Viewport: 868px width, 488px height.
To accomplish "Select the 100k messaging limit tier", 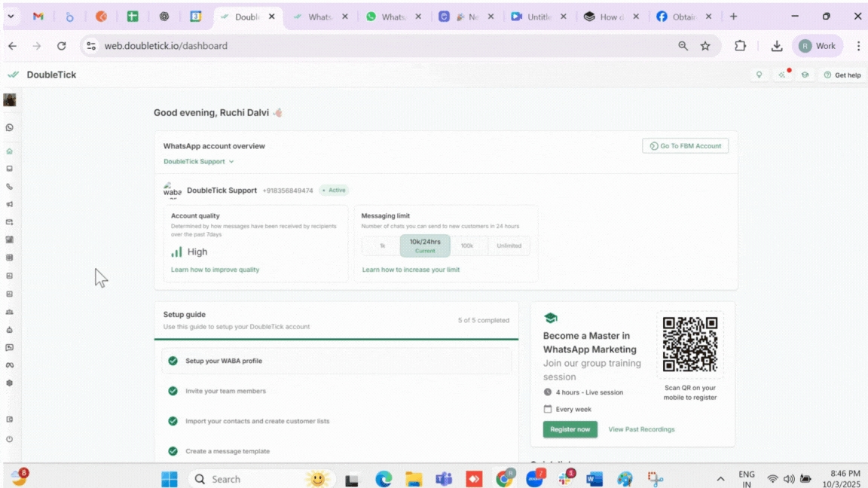I will [467, 246].
